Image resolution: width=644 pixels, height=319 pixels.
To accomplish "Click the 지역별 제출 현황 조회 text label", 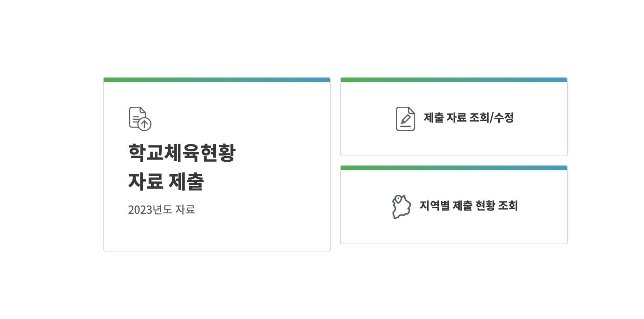I will [x=470, y=206].
